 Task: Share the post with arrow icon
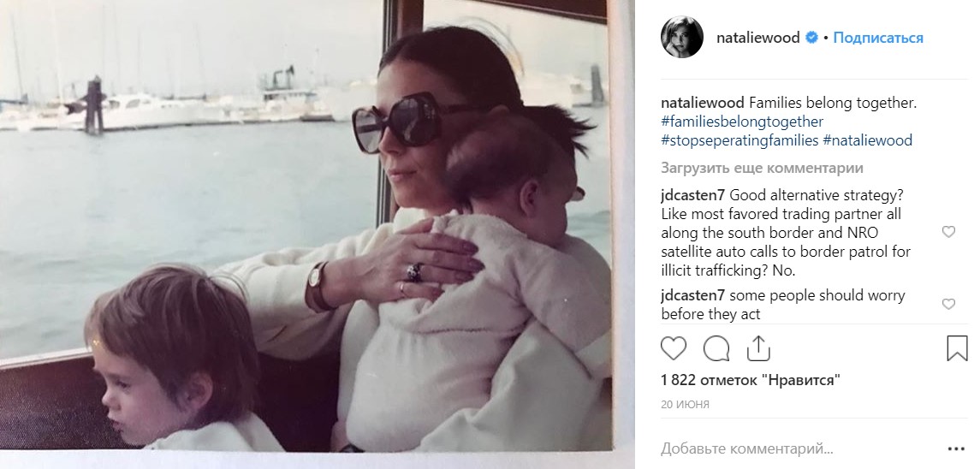758,348
